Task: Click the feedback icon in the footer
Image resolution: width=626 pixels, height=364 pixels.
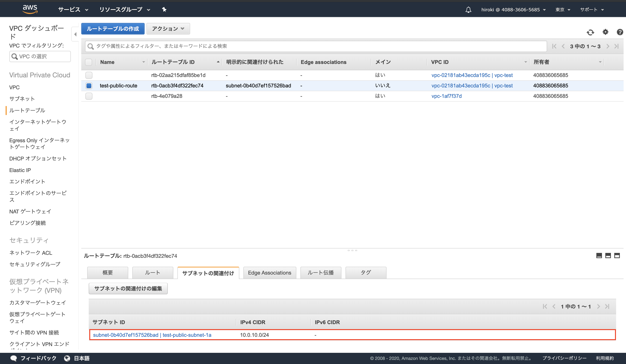Action: pyautogui.click(x=14, y=358)
